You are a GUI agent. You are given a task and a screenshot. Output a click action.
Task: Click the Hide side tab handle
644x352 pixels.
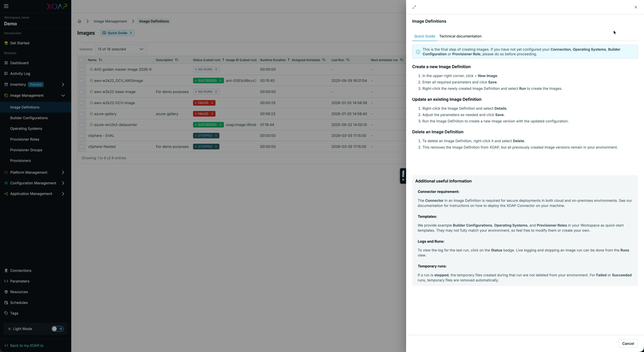tap(403, 176)
